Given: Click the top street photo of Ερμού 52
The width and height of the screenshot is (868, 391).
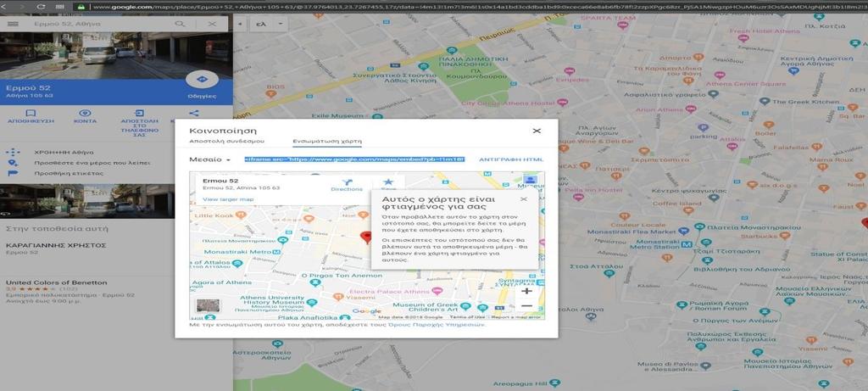Looking at the screenshot, I should click(116, 55).
